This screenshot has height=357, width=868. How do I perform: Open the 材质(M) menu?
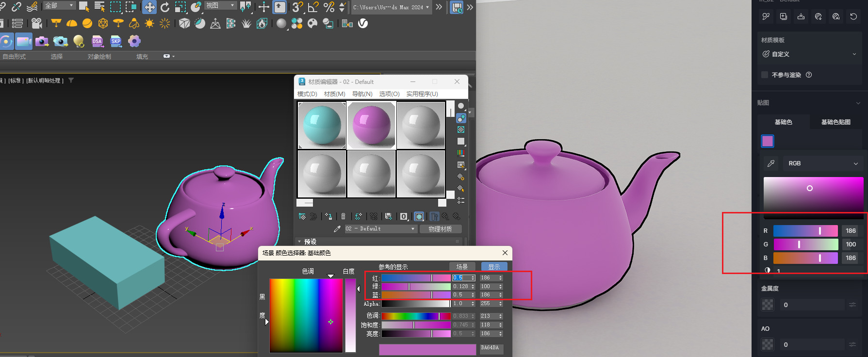coord(334,94)
